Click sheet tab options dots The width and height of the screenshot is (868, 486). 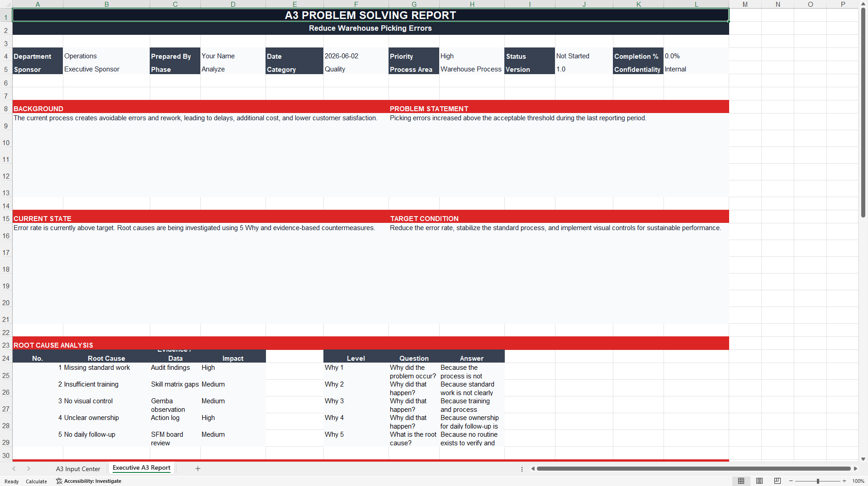pyautogui.click(x=522, y=469)
